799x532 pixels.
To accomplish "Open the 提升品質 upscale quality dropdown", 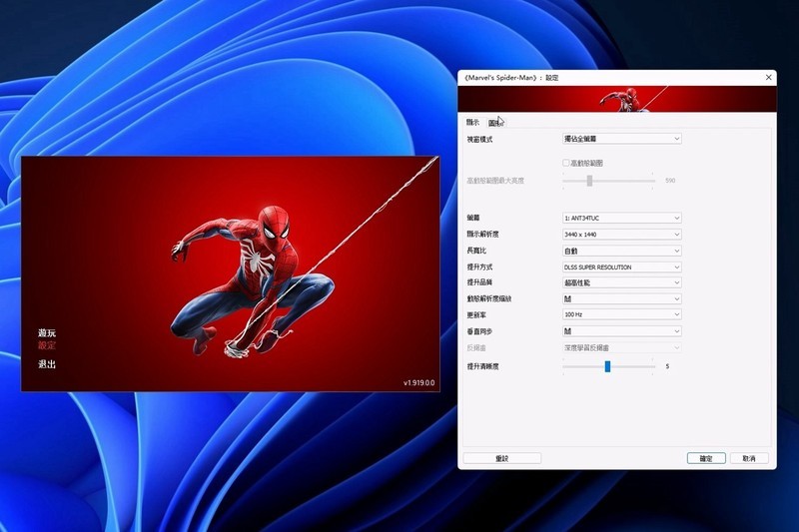I will [x=621, y=282].
